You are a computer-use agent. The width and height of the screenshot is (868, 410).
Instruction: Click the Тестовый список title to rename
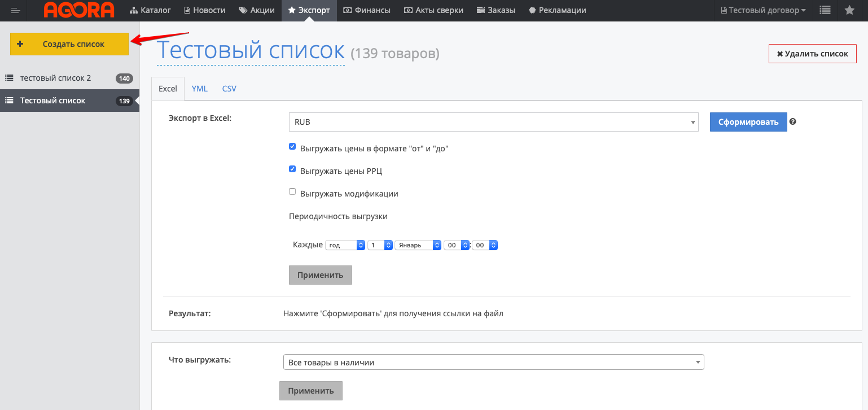[x=250, y=51]
